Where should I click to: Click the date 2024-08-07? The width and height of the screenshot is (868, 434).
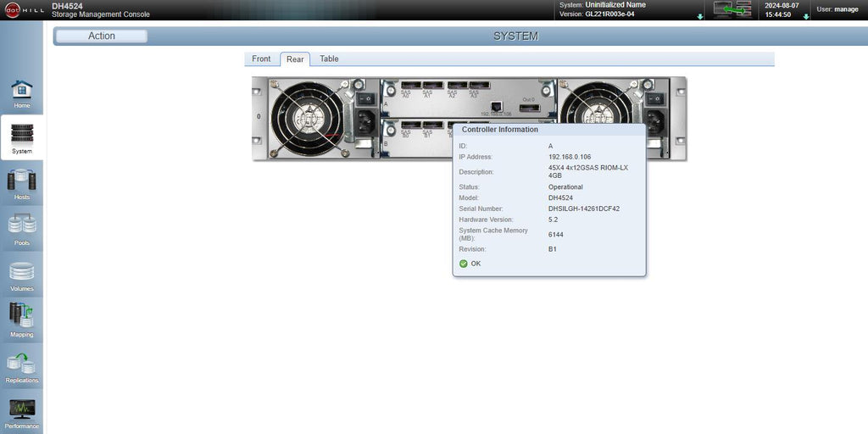(782, 6)
